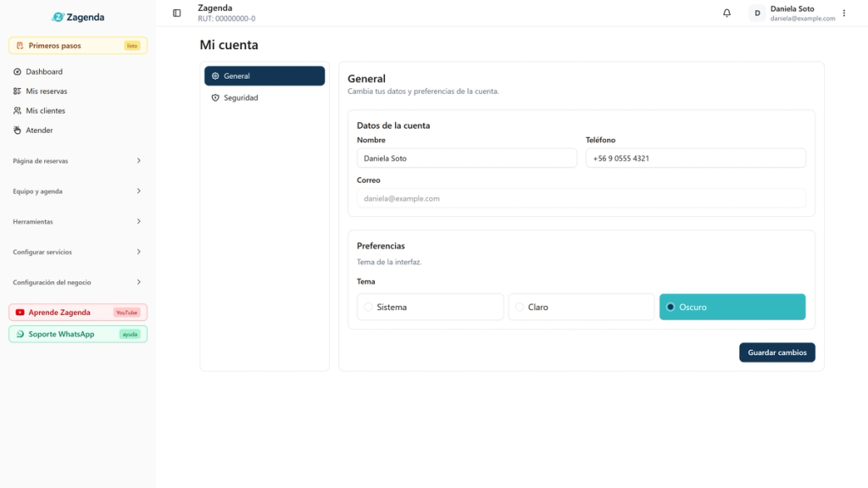Expand the Herramientas section
868x488 pixels.
(x=77, y=222)
